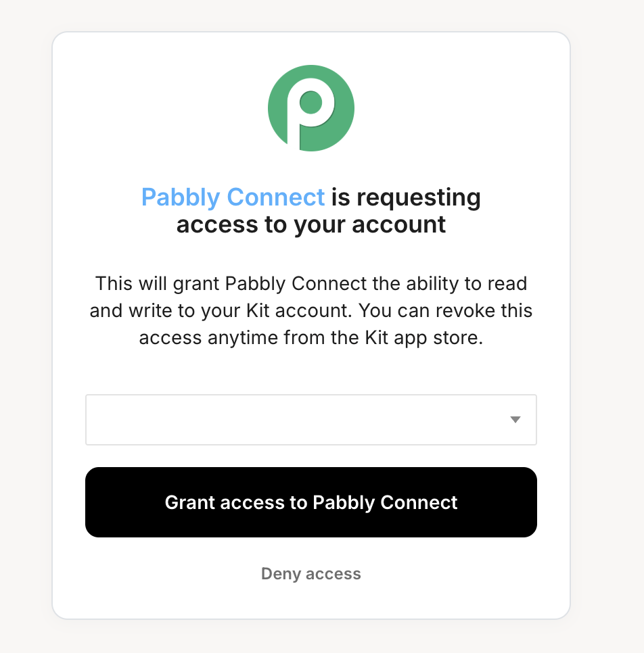Image resolution: width=644 pixels, height=653 pixels.
Task: Click the 'Kit app store' text in description
Action: tap(423, 338)
